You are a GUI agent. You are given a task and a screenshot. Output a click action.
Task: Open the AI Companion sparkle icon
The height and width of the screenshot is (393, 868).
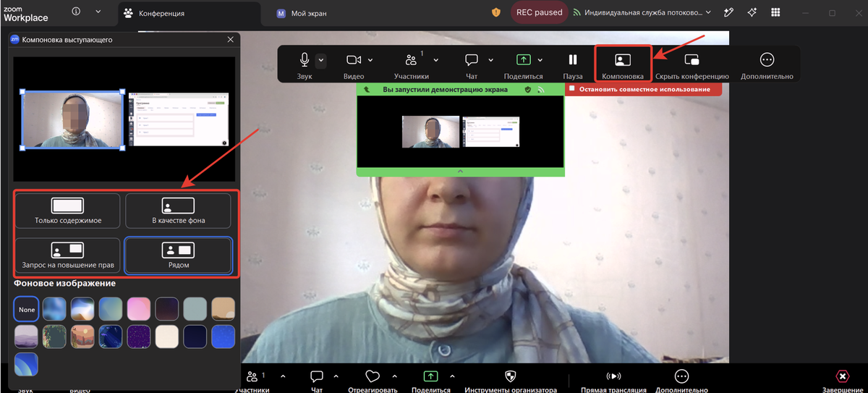(x=753, y=12)
